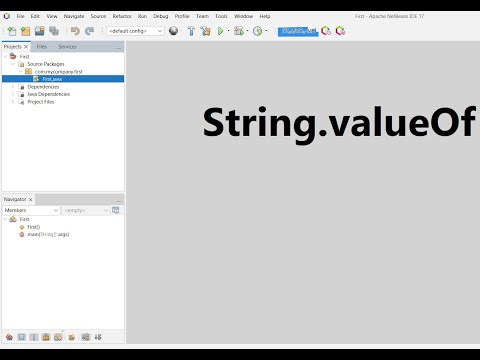Screen dimensions: 480x360
Task: Open the Help menu
Action: click(x=265, y=16)
